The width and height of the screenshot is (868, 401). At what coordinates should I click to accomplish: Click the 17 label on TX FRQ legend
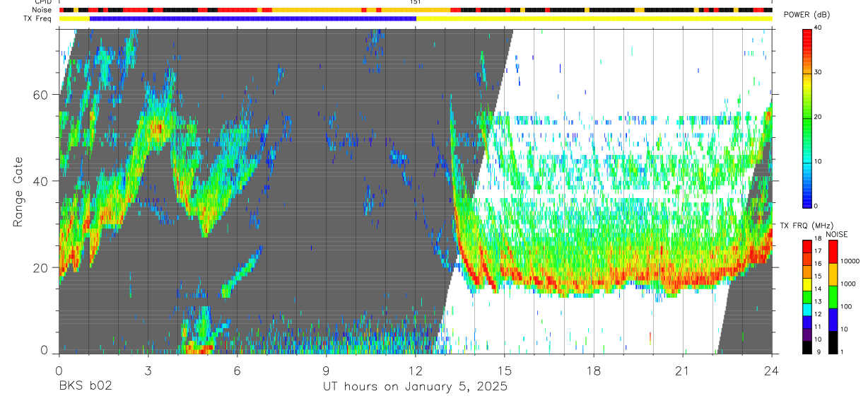click(x=818, y=251)
